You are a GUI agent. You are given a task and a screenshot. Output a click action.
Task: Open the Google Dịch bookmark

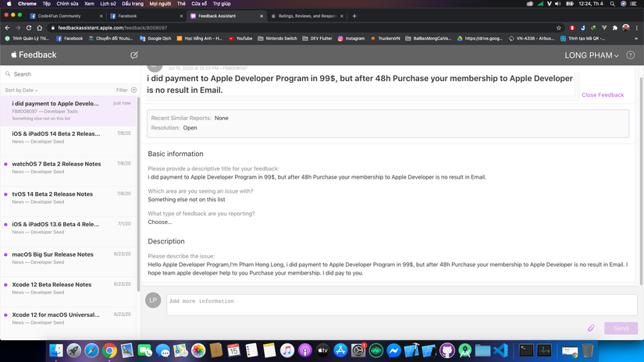coord(155,38)
